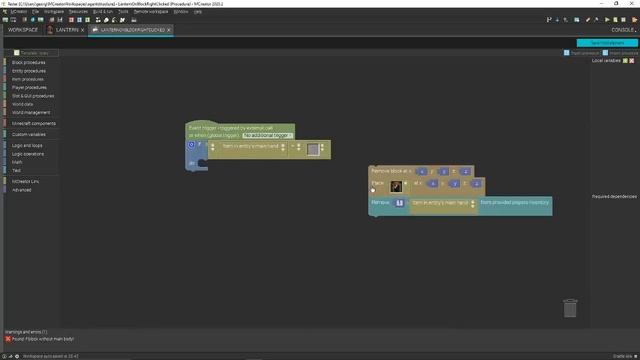This screenshot has width=640, height=360.
Task: Click the Import procedure icon
Action: tap(605, 53)
